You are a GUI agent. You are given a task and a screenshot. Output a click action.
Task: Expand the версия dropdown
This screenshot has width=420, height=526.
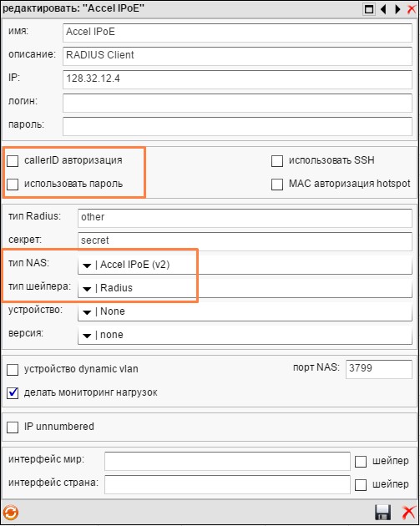(x=87, y=336)
